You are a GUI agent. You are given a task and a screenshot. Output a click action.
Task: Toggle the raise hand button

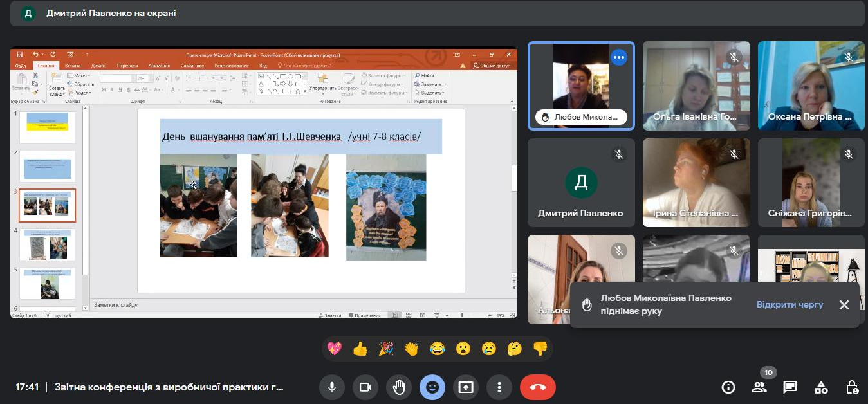[x=399, y=387]
